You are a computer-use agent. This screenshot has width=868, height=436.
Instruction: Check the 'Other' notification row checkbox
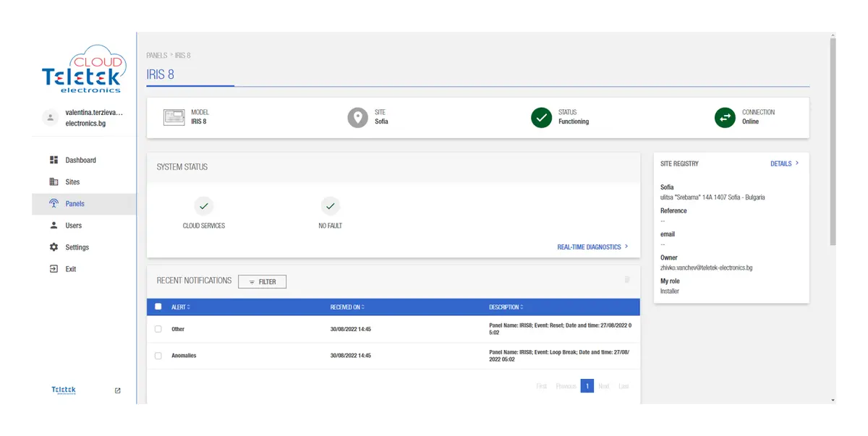158,329
